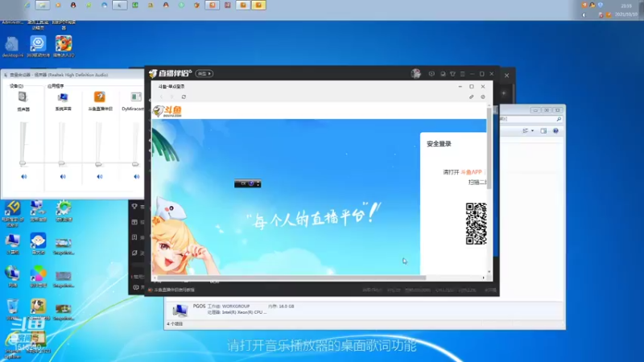
Task: Click the DyMiracast app icon in Volume Mixer
Action: pyautogui.click(x=135, y=97)
